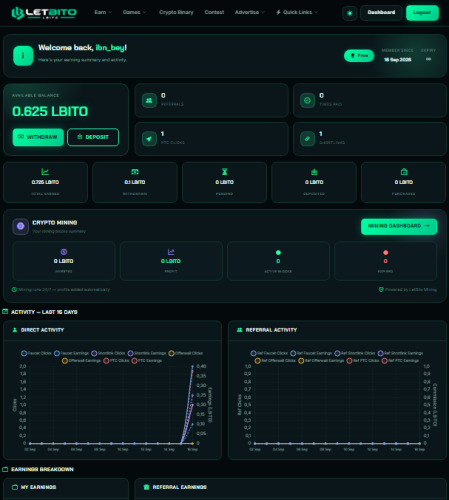Image resolution: width=449 pixels, height=500 pixels.
Task: Click the shield icon beside 'Powered by LetBito Mining'
Action: click(x=381, y=289)
